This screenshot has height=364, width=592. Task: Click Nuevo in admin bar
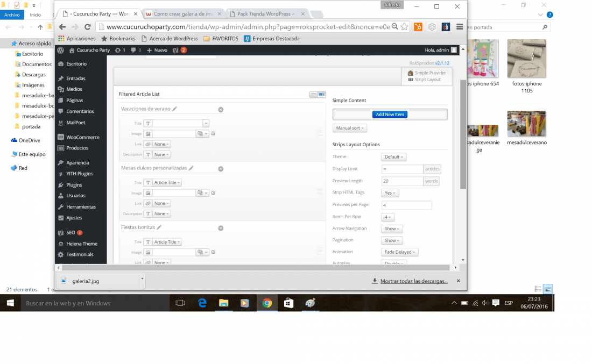click(x=157, y=50)
